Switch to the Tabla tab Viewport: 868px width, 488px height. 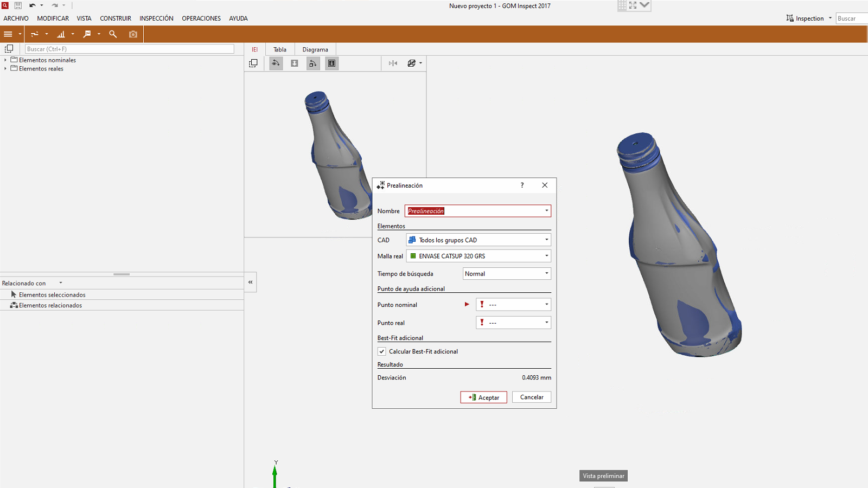pos(280,49)
